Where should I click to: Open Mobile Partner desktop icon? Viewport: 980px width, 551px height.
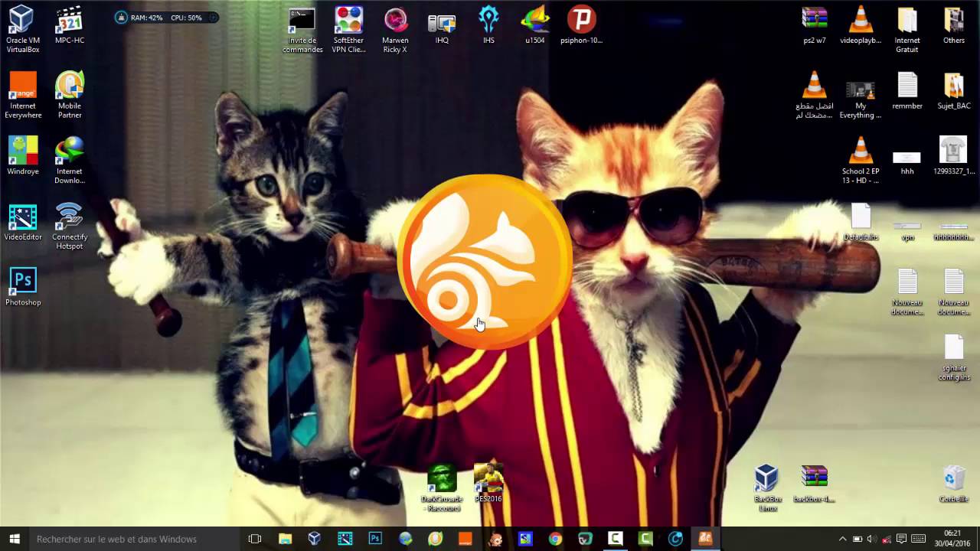click(x=70, y=95)
